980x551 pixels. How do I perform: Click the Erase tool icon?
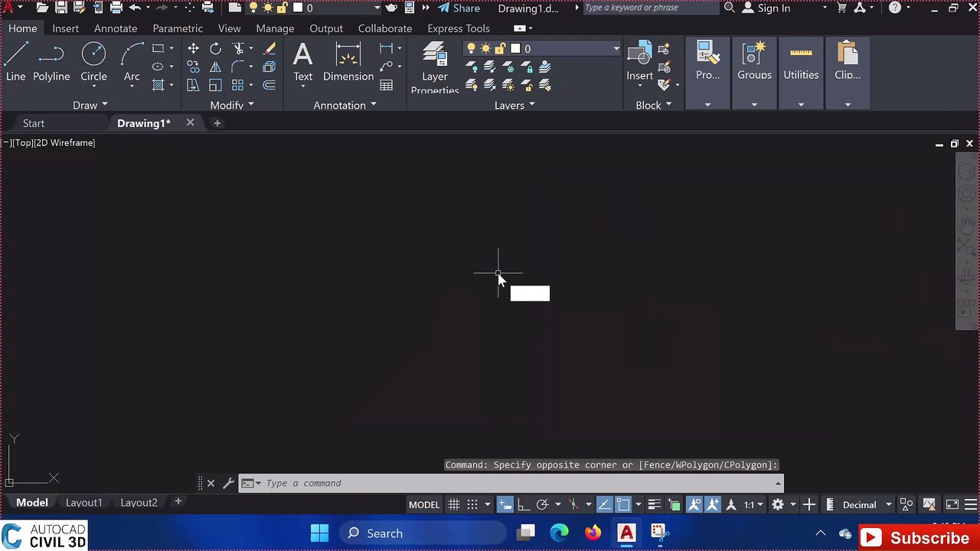(269, 48)
